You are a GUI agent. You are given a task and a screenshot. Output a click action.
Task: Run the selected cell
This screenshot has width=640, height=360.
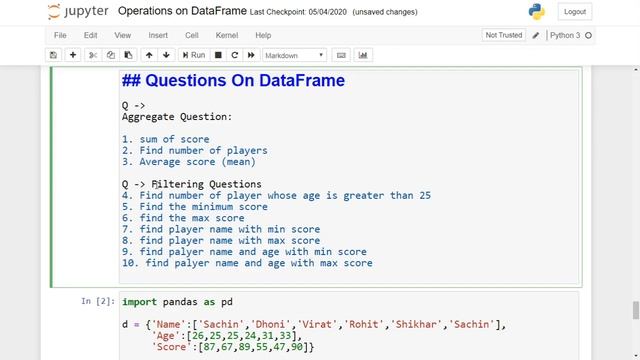click(193, 55)
